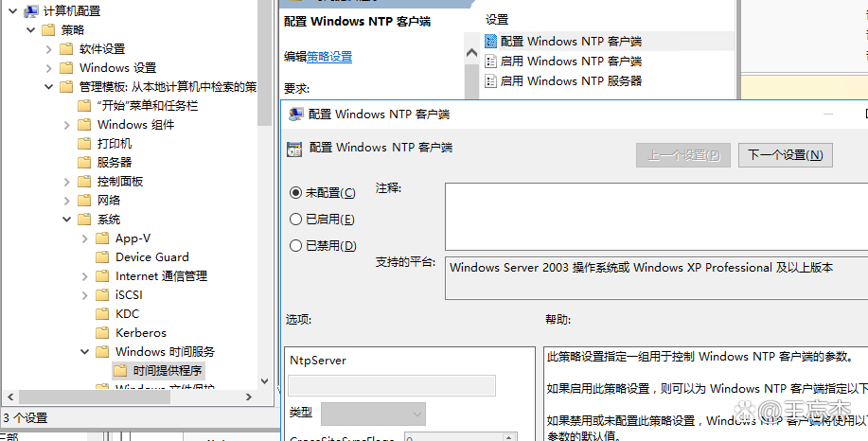This screenshot has width=868, height=441.
Task: Select the 已启用(E) radio button
Action: coord(295,220)
